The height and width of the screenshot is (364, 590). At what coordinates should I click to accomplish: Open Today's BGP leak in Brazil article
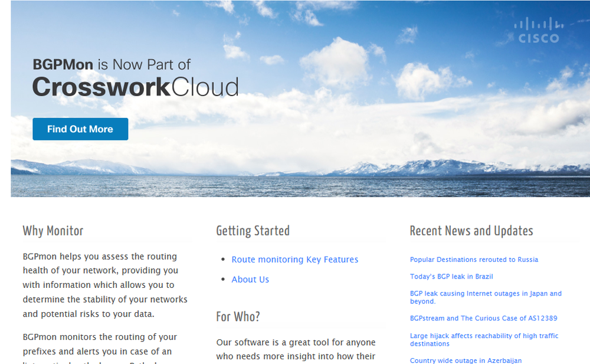pos(451,277)
